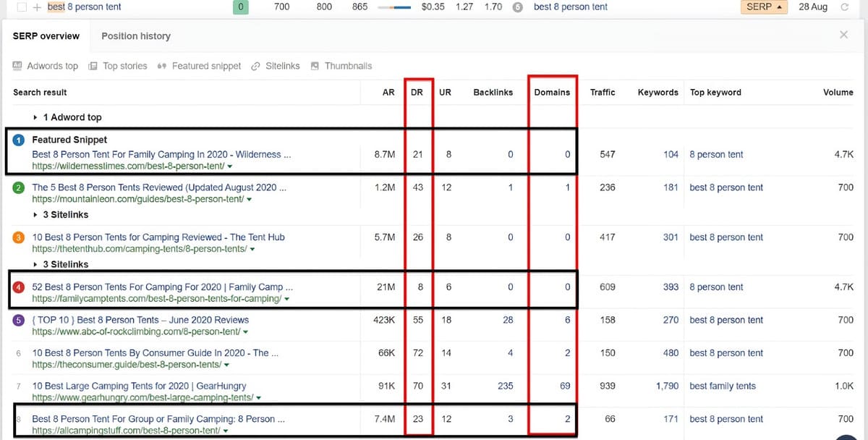This screenshot has width=868, height=440.
Task: Close the SERP overview panel
Action: click(x=843, y=35)
